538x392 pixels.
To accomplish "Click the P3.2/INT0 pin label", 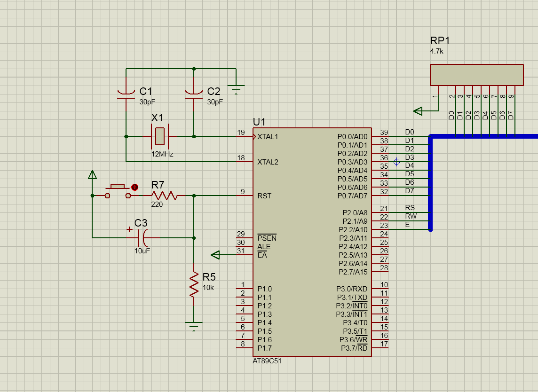I will [352, 306].
